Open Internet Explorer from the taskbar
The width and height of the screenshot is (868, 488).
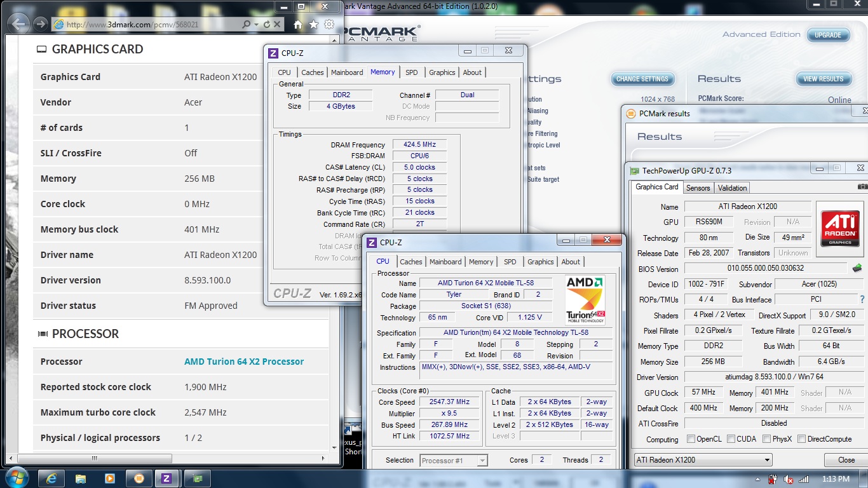point(51,478)
